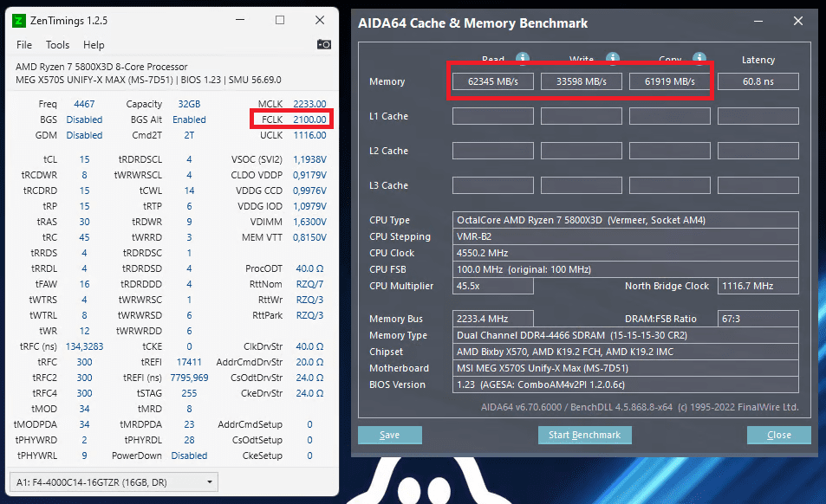Viewport: 826px width, 504px height.
Task: Click the AddrCmdDrvStr value 20.0 Ω
Action: tap(309, 362)
